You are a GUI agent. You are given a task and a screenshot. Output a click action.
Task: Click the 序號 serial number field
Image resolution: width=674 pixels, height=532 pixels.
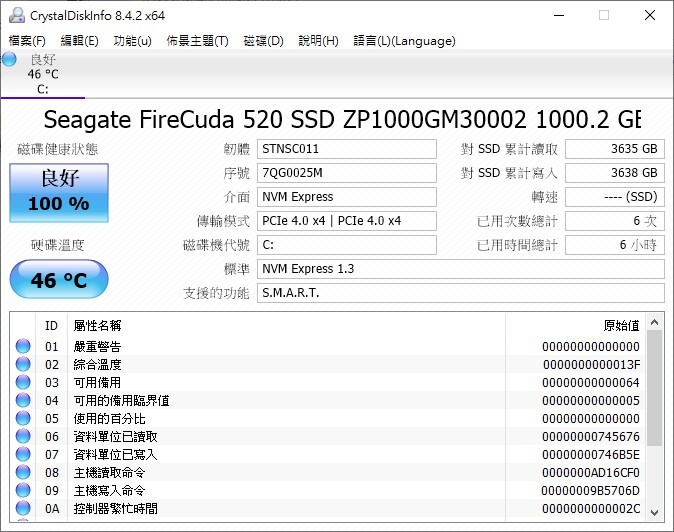[x=346, y=173]
